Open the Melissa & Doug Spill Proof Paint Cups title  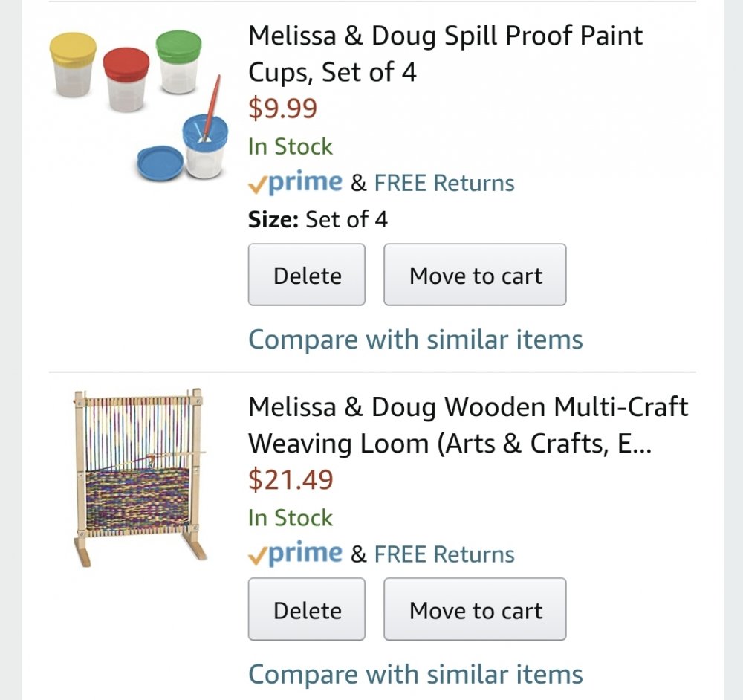[445, 54]
